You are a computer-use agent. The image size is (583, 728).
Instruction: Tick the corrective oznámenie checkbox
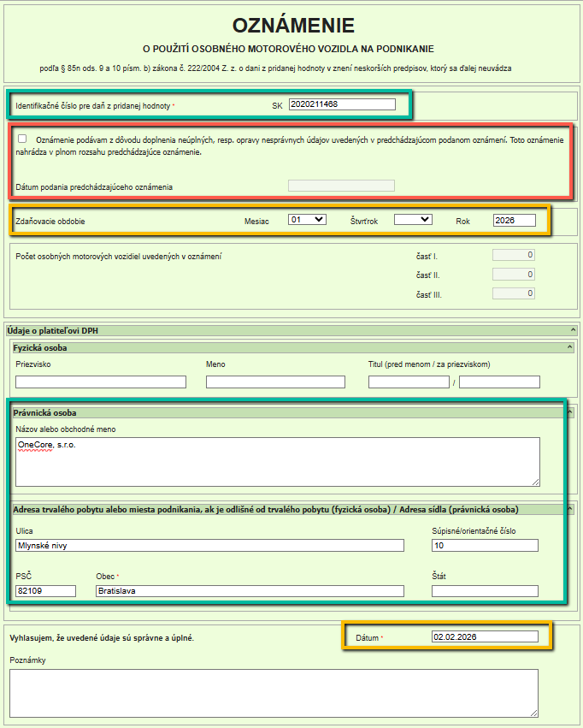pos(22,139)
